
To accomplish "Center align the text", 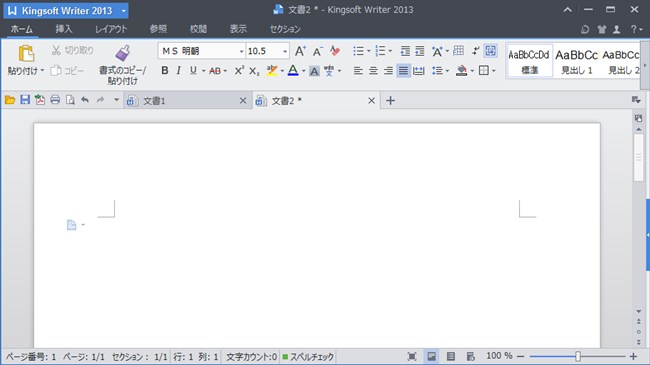I will click(x=373, y=71).
